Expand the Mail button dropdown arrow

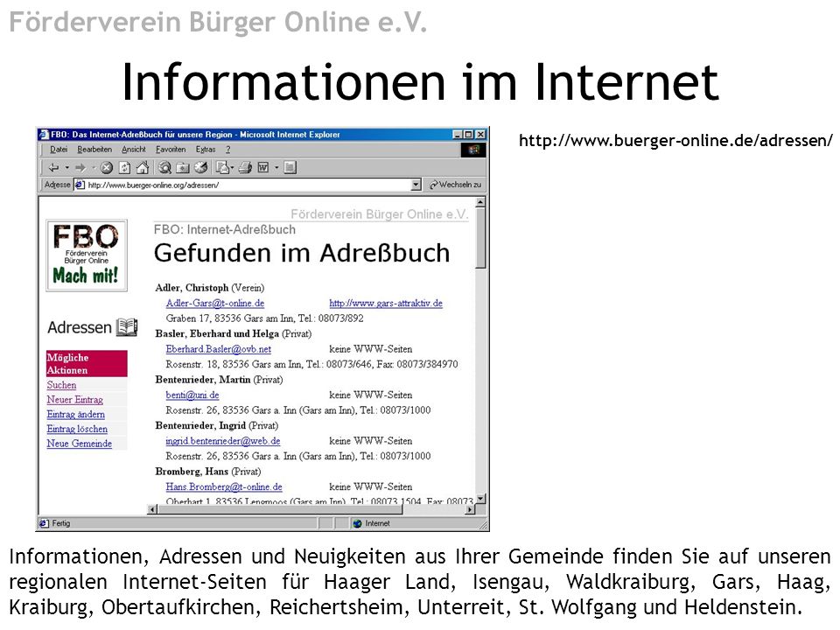pos(232,168)
